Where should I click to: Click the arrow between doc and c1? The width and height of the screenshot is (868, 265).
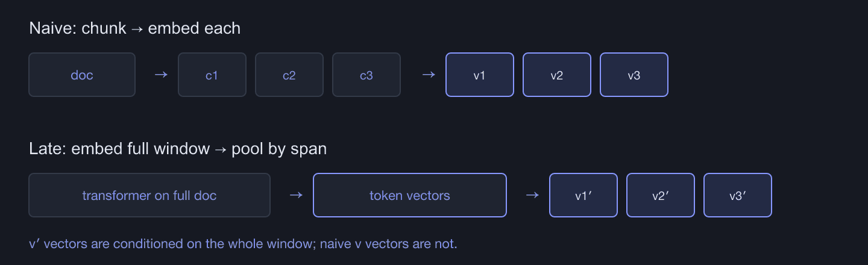[x=160, y=75]
